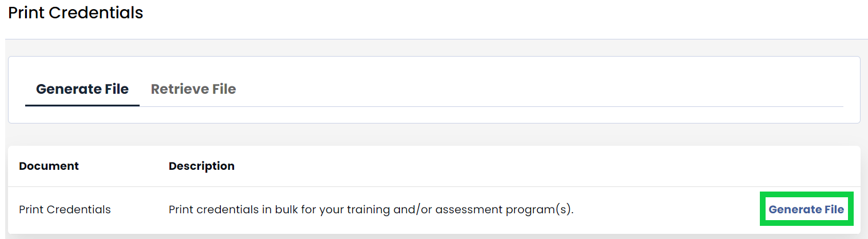Click the Print Credentials page heading
The height and width of the screenshot is (239, 868).
[x=76, y=13]
